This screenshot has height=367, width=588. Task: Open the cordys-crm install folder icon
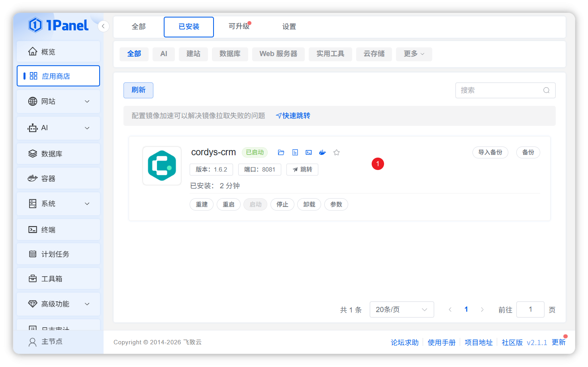tap(281, 152)
